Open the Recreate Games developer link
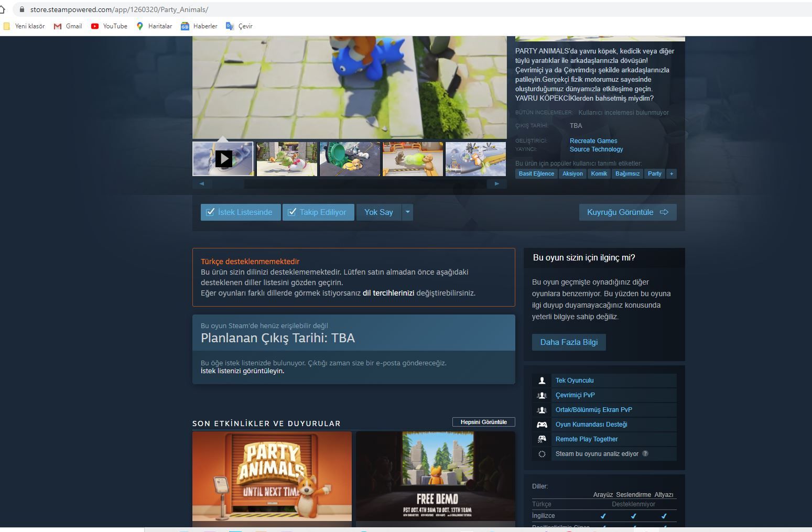The height and width of the screenshot is (532, 812). point(593,141)
